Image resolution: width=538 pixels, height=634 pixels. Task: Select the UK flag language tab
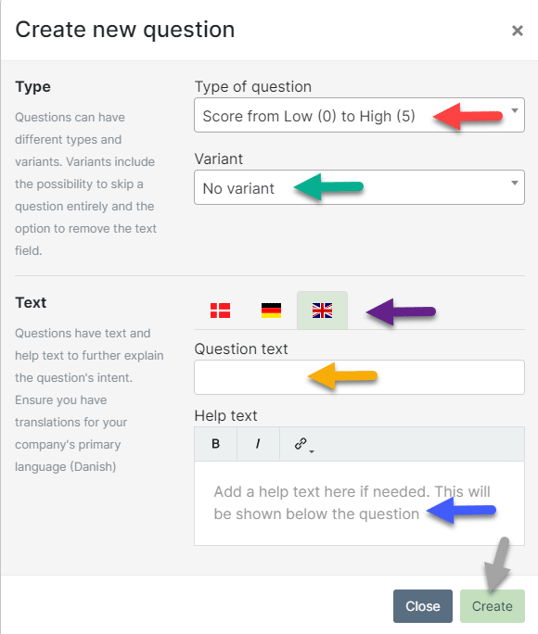[322, 311]
